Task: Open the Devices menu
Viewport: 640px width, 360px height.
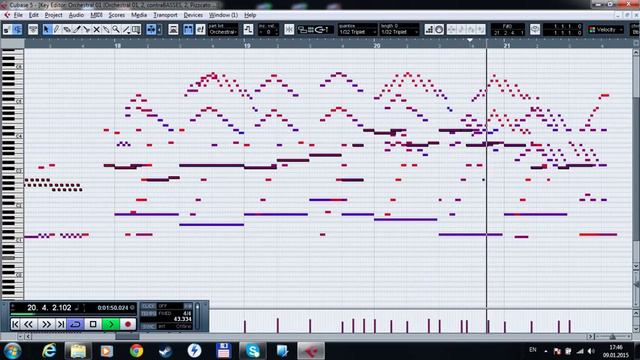Action: (193, 15)
